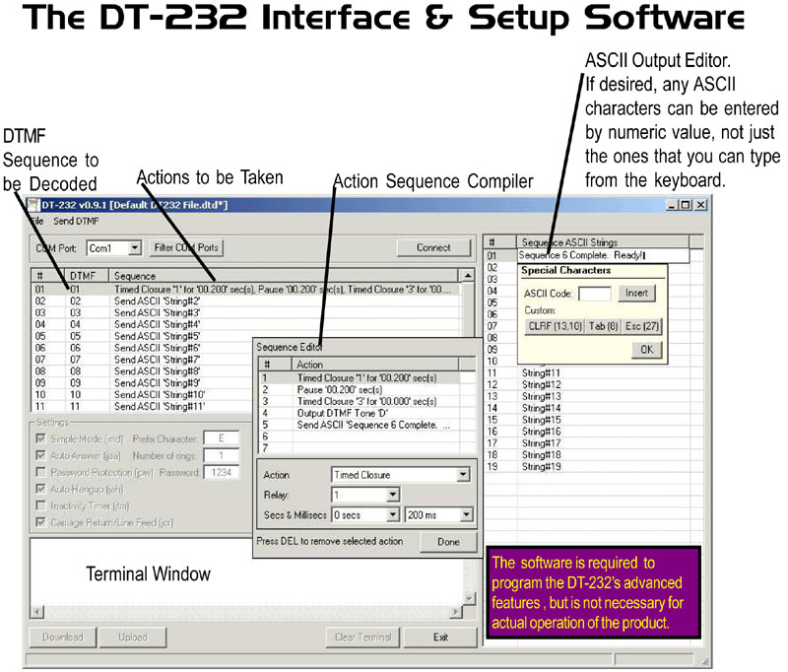This screenshot has height=672, width=788.
Task: Open the Action dropdown set to Timed Closure
Action: (399, 473)
